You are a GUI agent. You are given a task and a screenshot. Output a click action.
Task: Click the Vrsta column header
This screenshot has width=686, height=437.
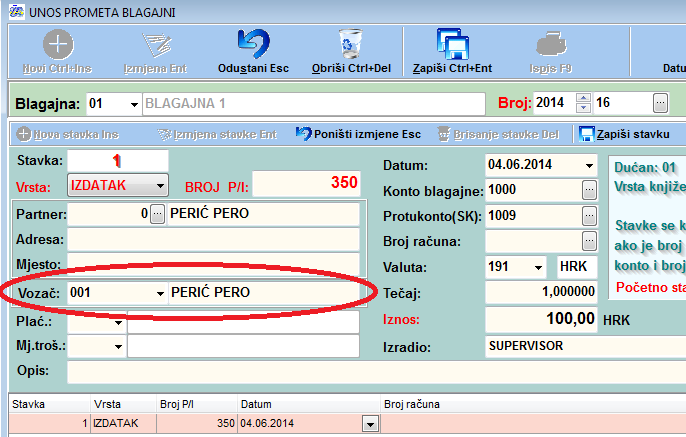pyautogui.click(x=123, y=404)
